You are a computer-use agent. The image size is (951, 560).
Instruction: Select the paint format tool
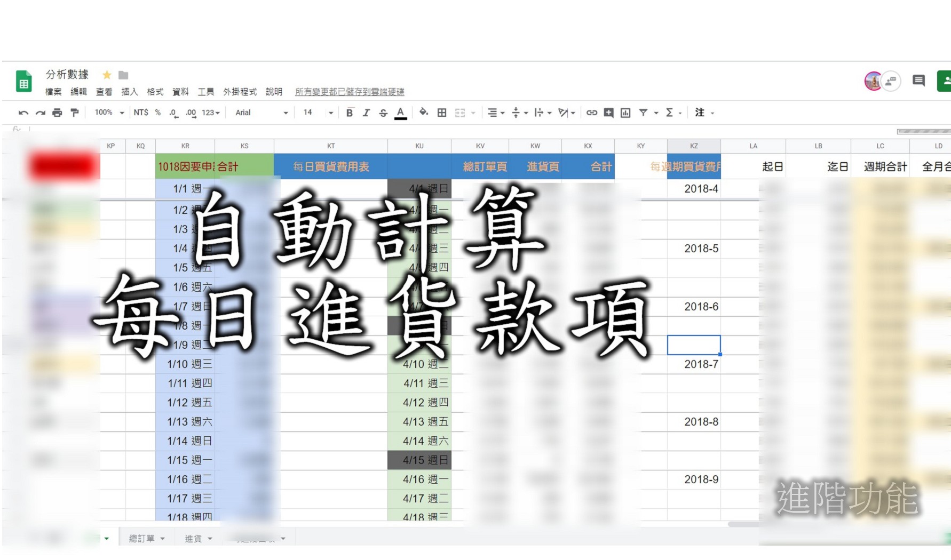(x=75, y=113)
